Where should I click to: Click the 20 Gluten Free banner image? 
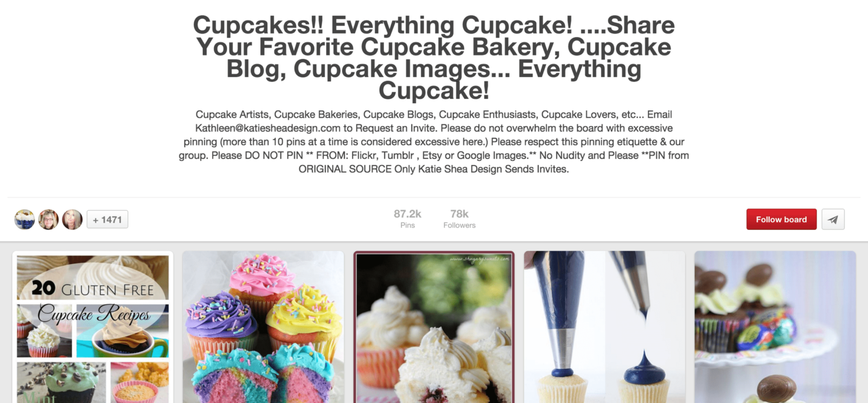(x=93, y=278)
